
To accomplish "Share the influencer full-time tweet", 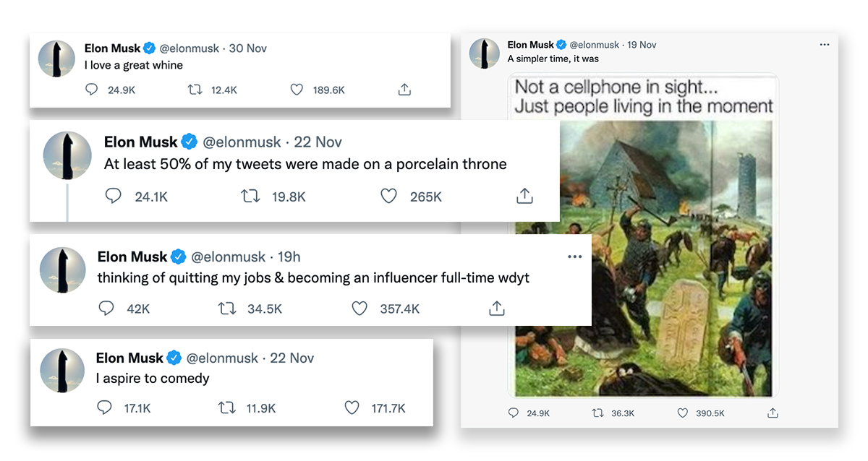I will [496, 309].
